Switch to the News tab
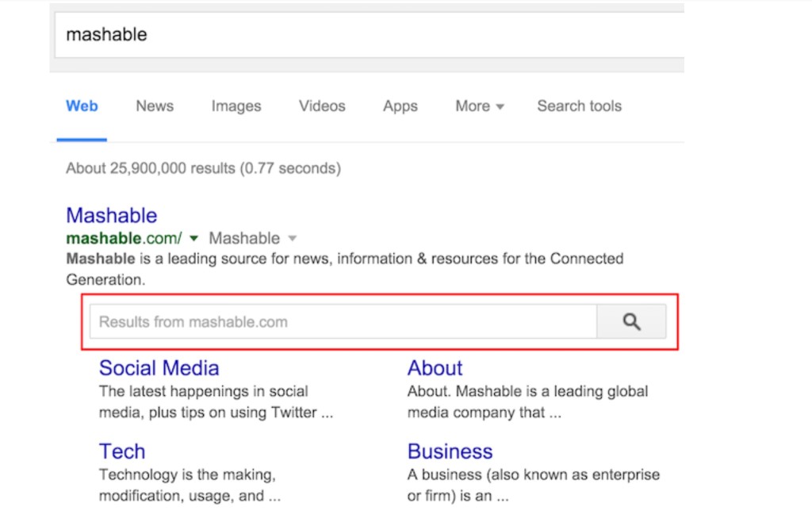The height and width of the screenshot is (526, 812). [155, 106]
